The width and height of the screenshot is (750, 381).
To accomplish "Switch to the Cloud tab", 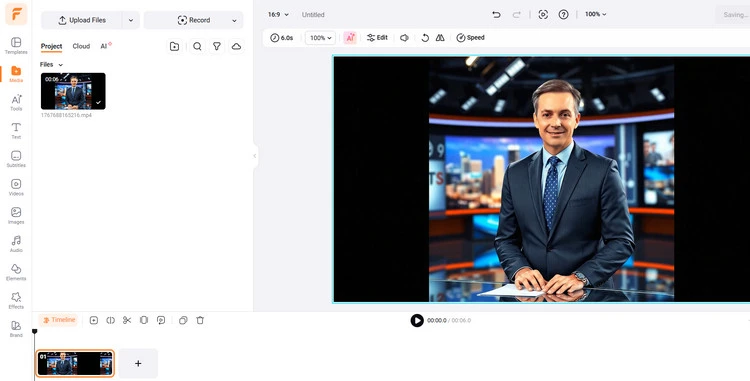I will [x=81, y=46].
